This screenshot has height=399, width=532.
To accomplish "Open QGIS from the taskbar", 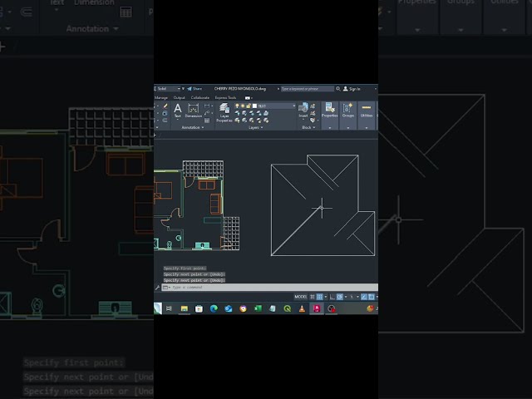I will 288,308.
